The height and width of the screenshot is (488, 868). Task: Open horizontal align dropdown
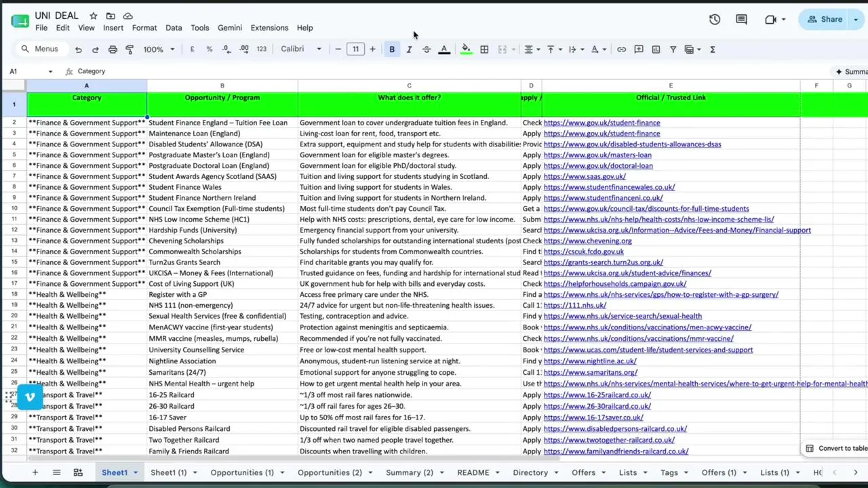tap(531, 49)
